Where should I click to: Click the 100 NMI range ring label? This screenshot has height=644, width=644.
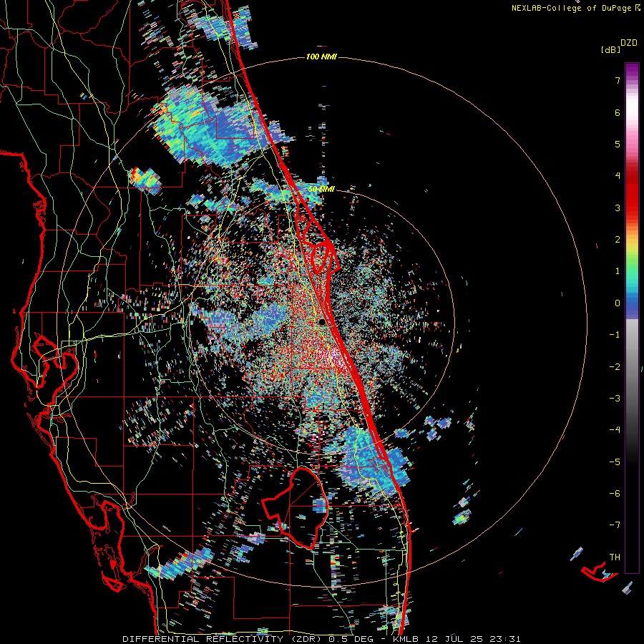click(x=321, y=57)
